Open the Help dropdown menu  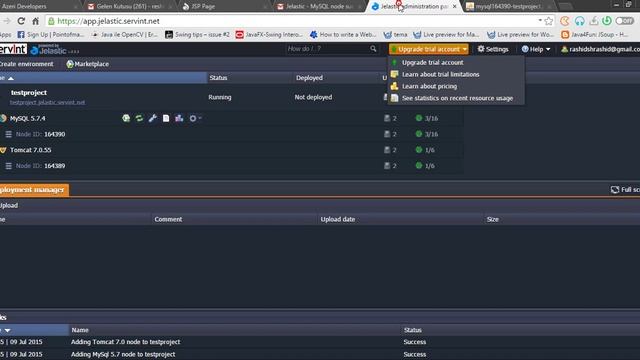(x=536, y=49)
